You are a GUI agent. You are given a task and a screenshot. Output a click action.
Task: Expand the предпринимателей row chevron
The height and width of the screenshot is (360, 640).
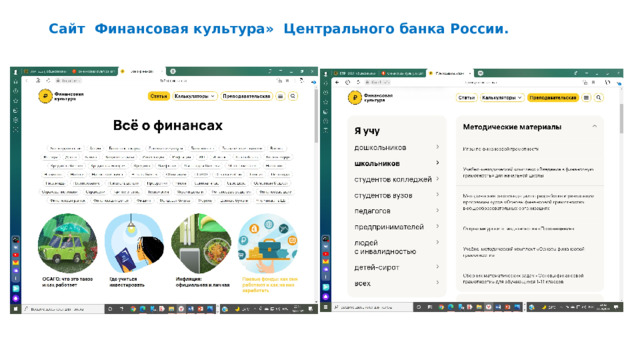coord(438,226)
